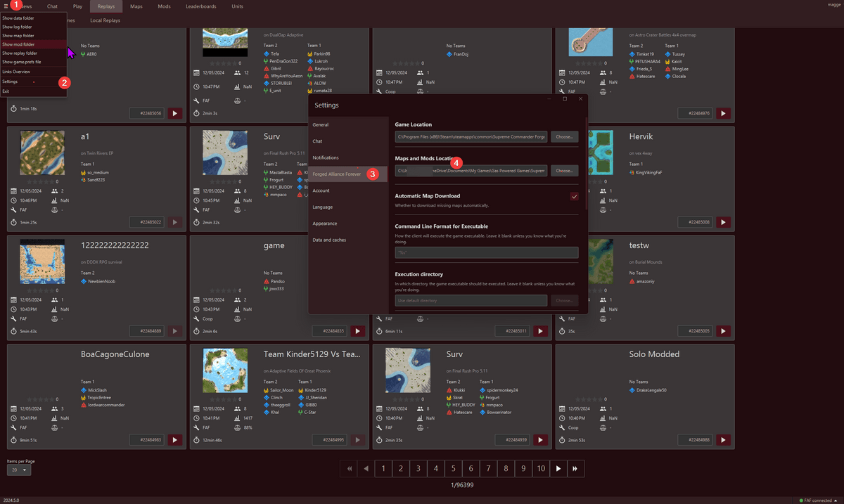Play replay #22485011

coord(540,331)
